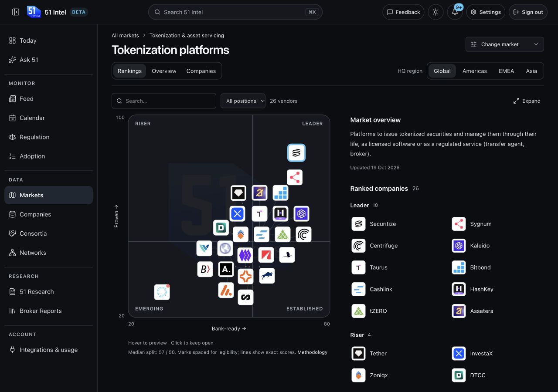Click the Tokenization & asset servicing breadcrumb
The height and width of the screenshot is (392, 558).
click(x=187, y=36)
